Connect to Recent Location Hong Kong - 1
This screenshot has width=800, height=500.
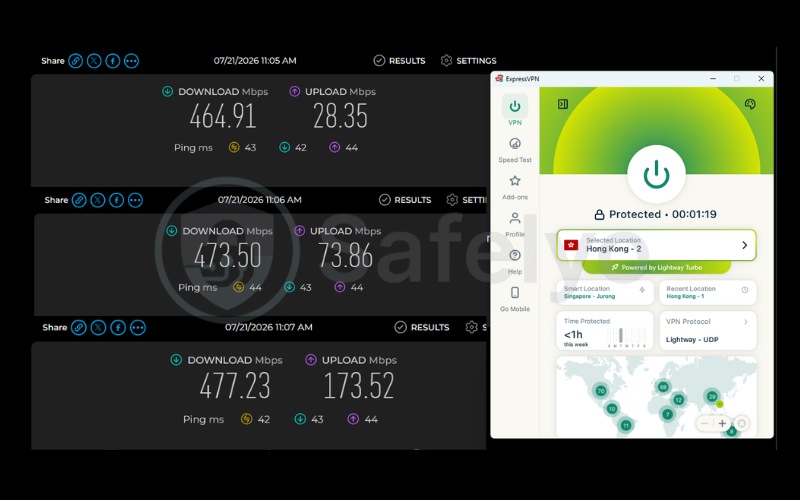click(x=708, y=292)
